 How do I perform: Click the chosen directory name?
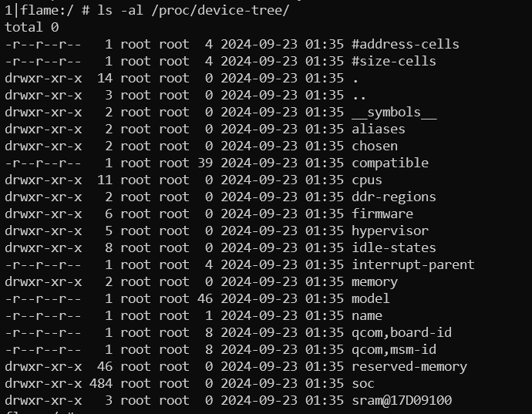coord(375,146)
